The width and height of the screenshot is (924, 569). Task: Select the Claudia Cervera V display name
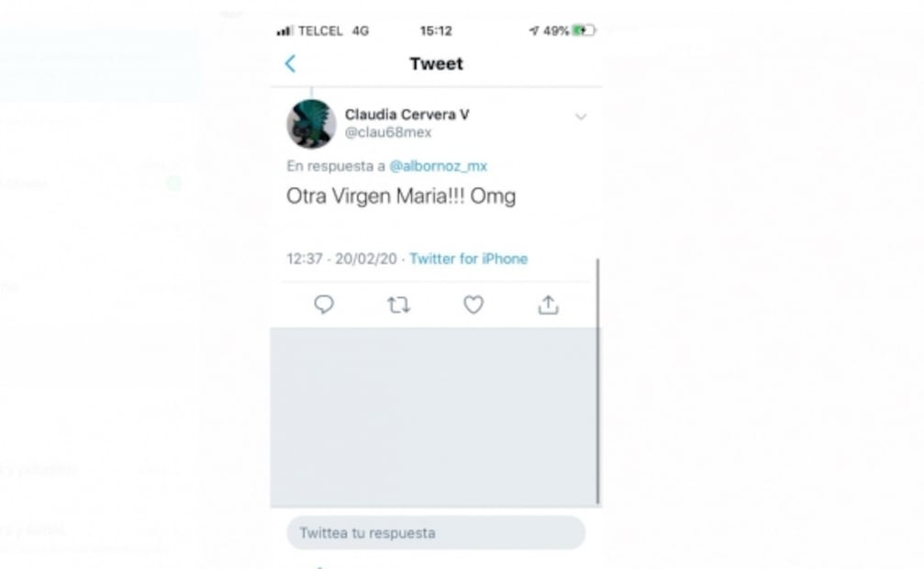(406, 115)
